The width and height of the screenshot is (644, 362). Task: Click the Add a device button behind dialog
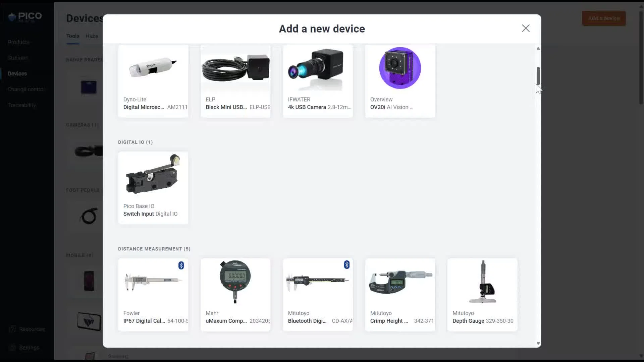coord(604,18)
